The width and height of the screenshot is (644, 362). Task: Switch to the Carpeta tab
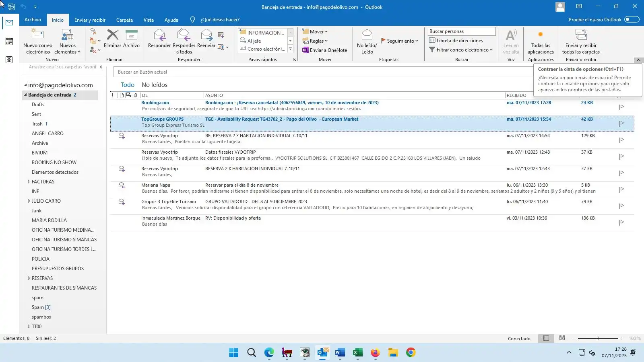[124, 20]
